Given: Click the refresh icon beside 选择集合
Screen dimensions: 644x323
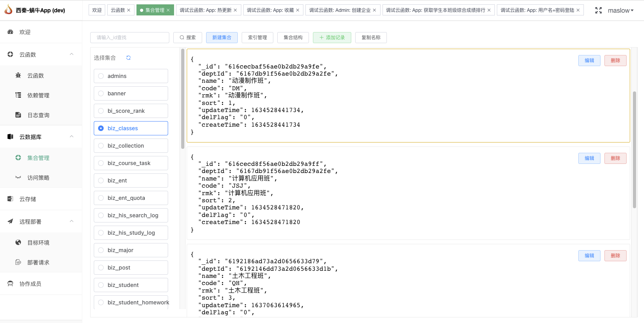Looking at the screenshot, I should coord(129,58).
